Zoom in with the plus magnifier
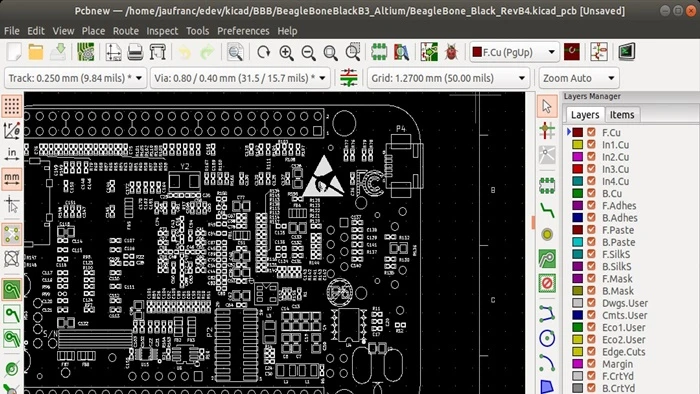Screen dimensions: 700x394 click(x=286, y=53)
